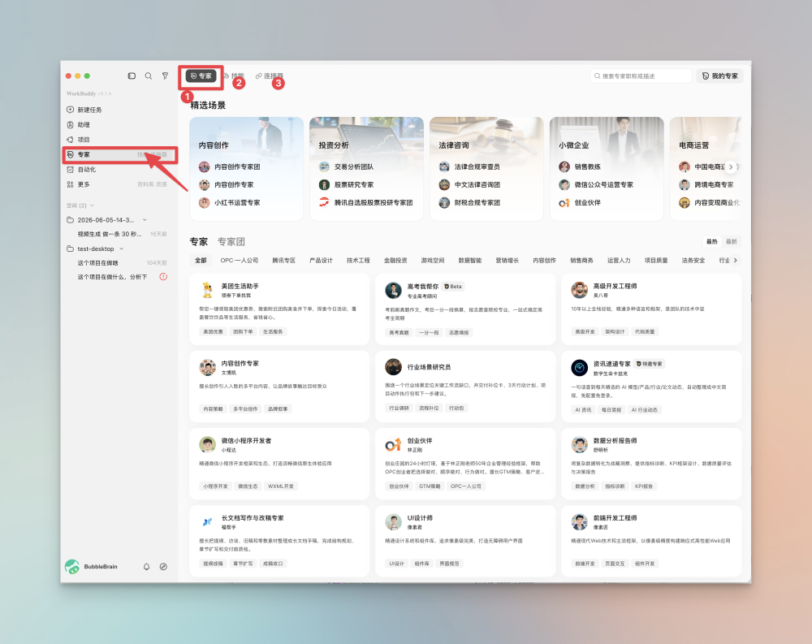Open notifications bell icon
This screenshot has width=812, height=644.
click(146, 567)
